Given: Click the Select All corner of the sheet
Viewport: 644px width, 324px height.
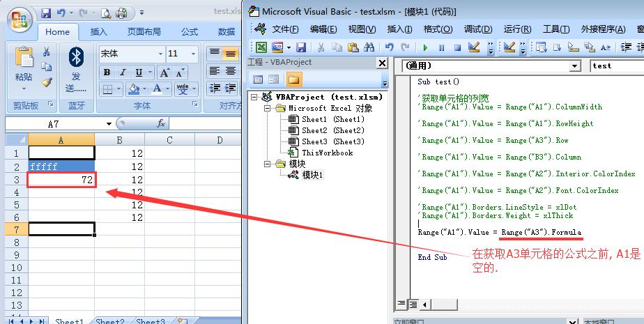Looking at the screenshot, I should click(x=17, y=140).
